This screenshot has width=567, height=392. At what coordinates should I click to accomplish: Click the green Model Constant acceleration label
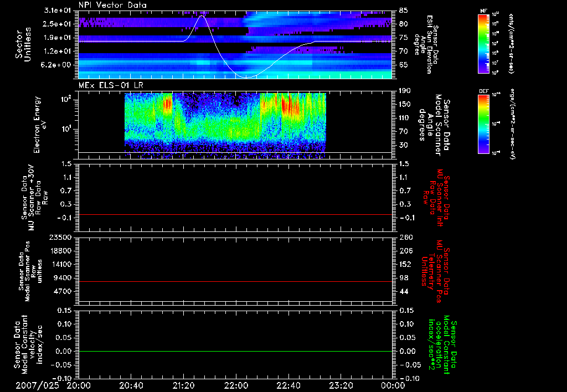click(441, 344)
